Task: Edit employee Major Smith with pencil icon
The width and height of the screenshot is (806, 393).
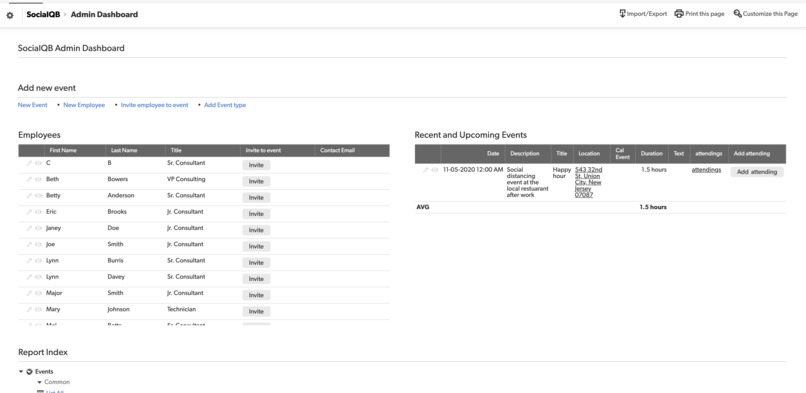Action: coord(29,293)
